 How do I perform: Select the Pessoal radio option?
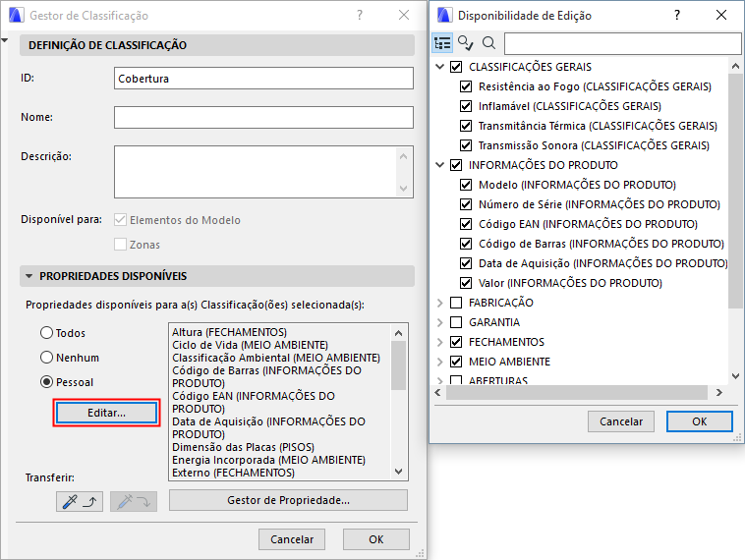point(46,382)
